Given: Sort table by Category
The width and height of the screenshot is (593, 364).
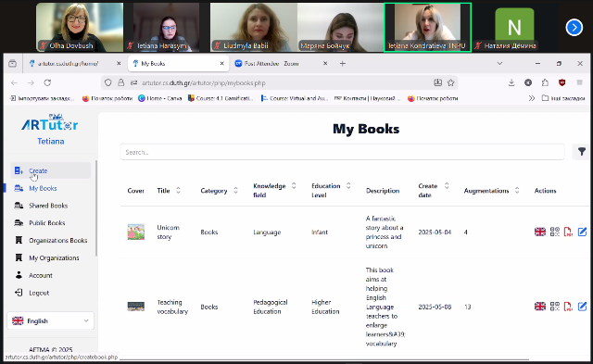Looking at the screenshot, I should click(235, 191).
